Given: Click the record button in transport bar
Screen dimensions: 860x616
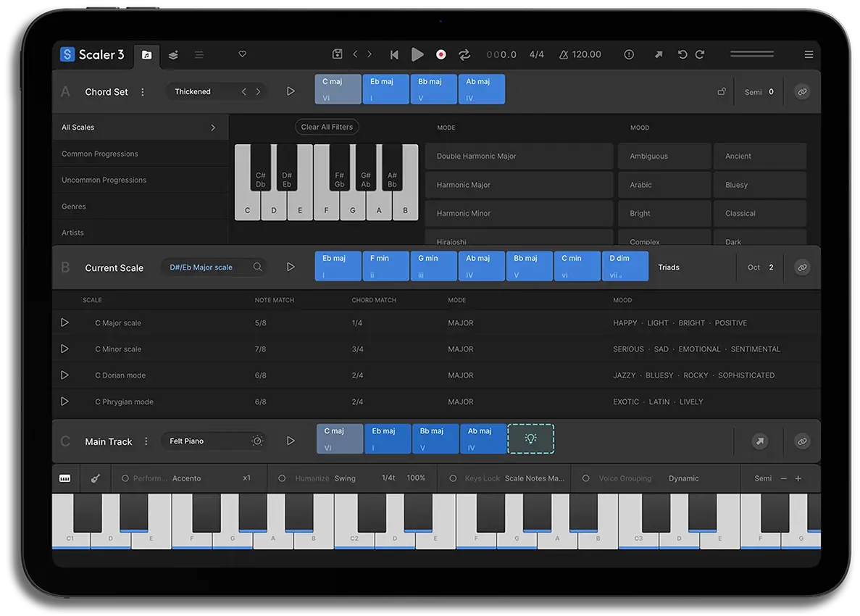Looking at the screenshot, I should point(441,54).
